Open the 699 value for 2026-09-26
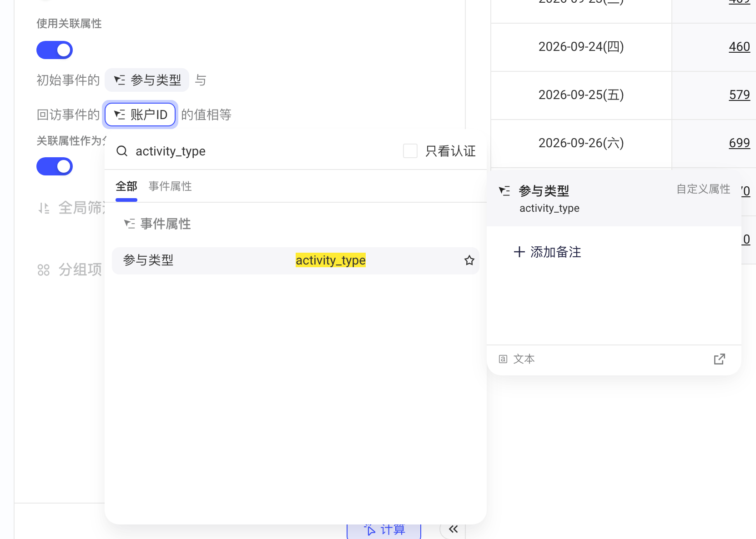Screen dimensions: 756x539 (740, 143)
